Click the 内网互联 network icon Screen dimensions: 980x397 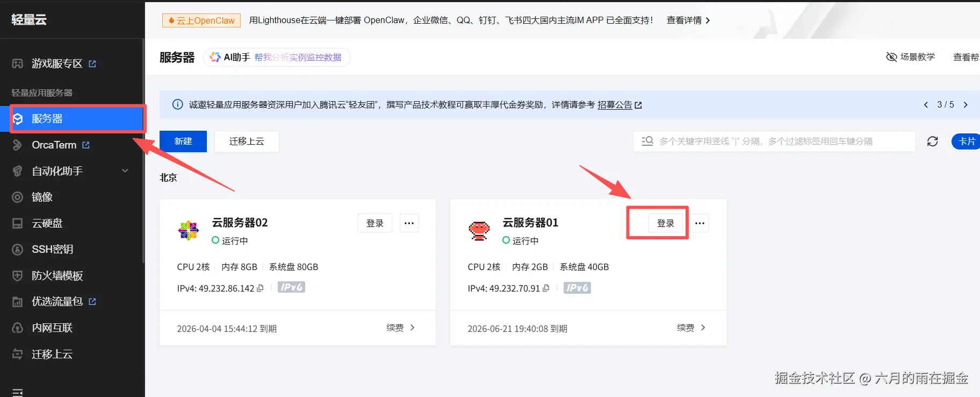pyautogui.click(x=18, y=328)
